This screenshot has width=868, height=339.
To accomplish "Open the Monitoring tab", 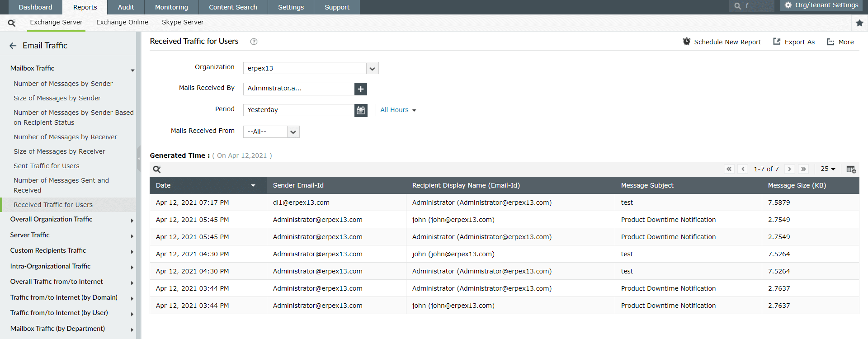I will 171,7.
